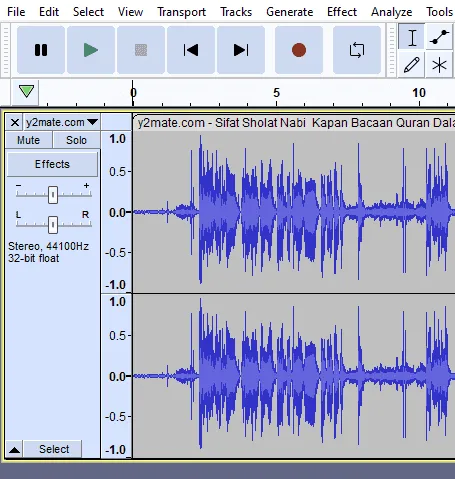
Task: Click the green playhead triangle on timeline
Action: pyautogui.click(x=26, y=91)
